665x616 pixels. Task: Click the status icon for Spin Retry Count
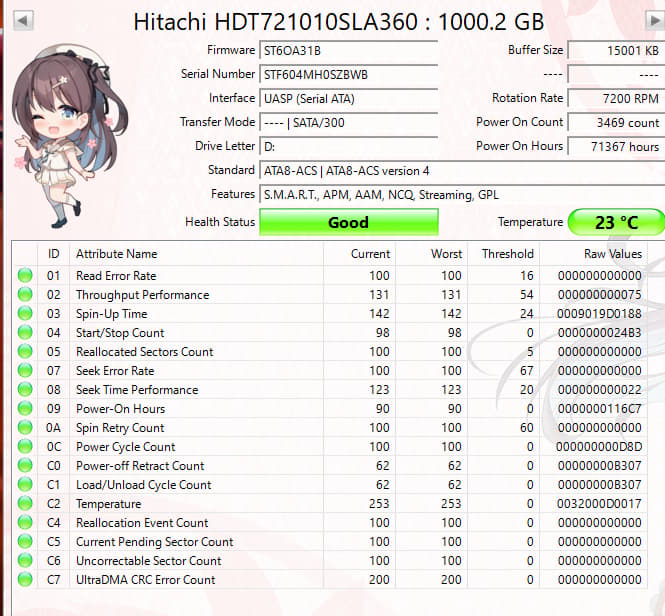[x=25, y=427]
